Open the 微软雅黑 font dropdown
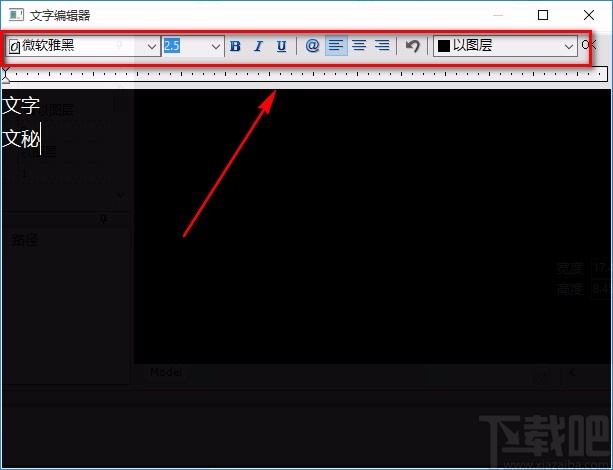Viewport: 613px width, 470px height. (152, 46)
